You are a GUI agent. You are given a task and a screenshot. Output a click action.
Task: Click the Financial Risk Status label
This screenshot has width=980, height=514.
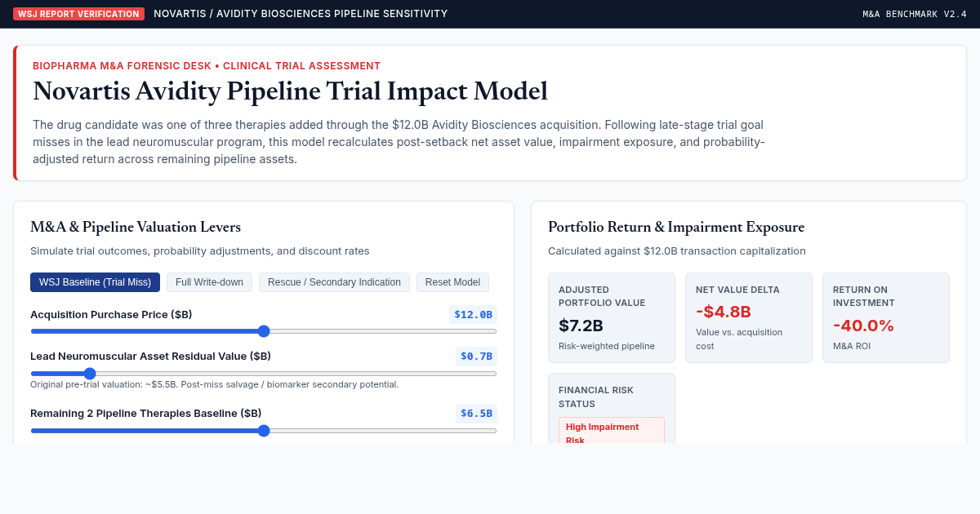[596, 397]
